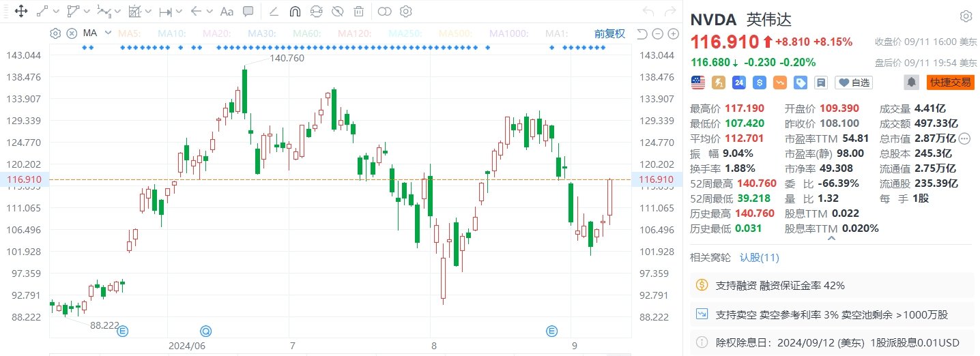Click the NVDA ticker symbol title
The width and height of the screenshot is (980, 356).
[x=714, y=19]
